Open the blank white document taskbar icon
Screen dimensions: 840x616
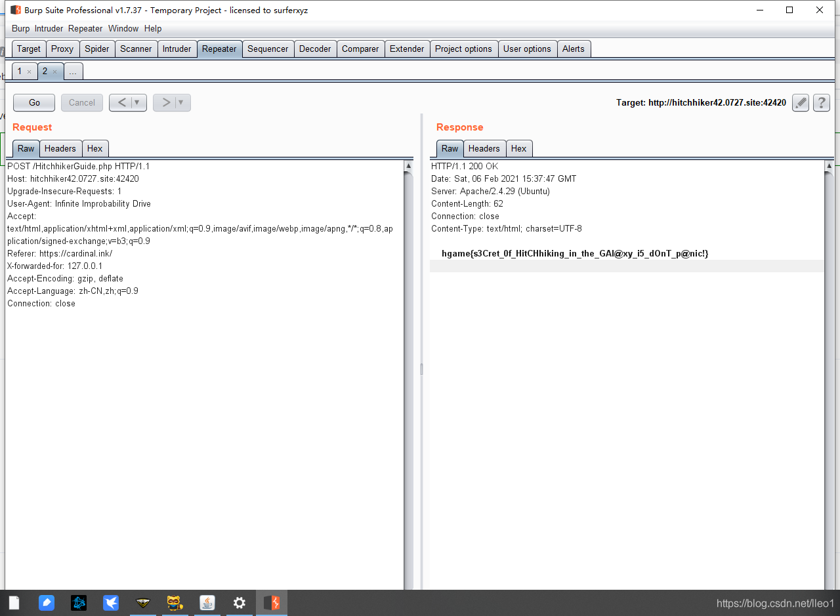[x=14, y=602]
